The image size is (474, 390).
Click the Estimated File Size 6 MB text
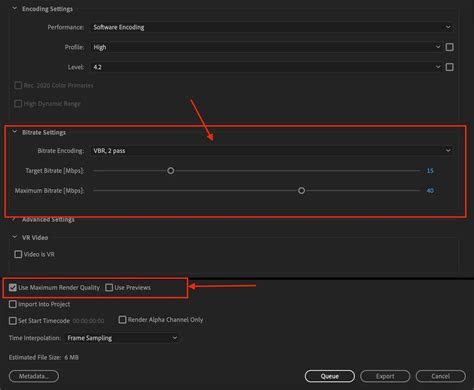point(44,357)
